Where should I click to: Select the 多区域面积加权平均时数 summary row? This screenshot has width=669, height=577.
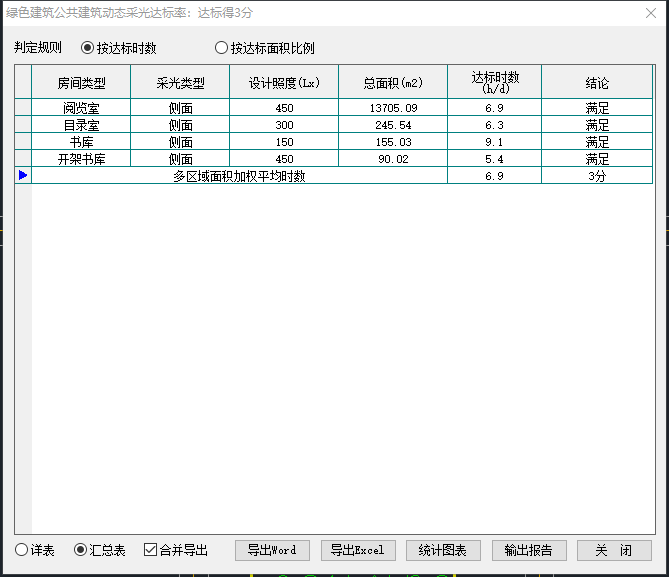239,176
